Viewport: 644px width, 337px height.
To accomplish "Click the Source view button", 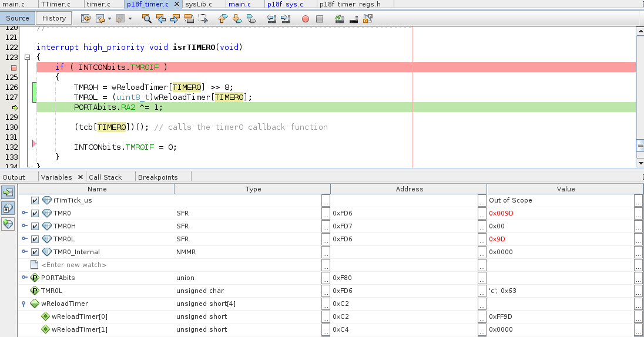I will (x=17, y=18).
